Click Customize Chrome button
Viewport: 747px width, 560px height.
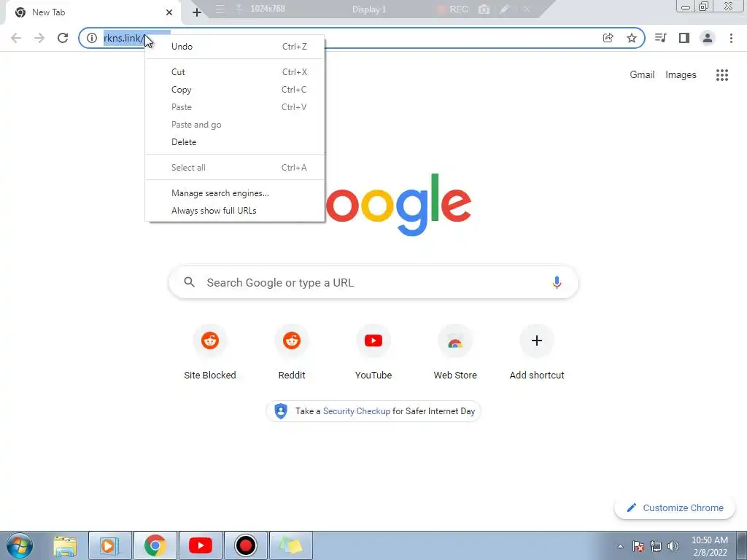coord(675,508)
